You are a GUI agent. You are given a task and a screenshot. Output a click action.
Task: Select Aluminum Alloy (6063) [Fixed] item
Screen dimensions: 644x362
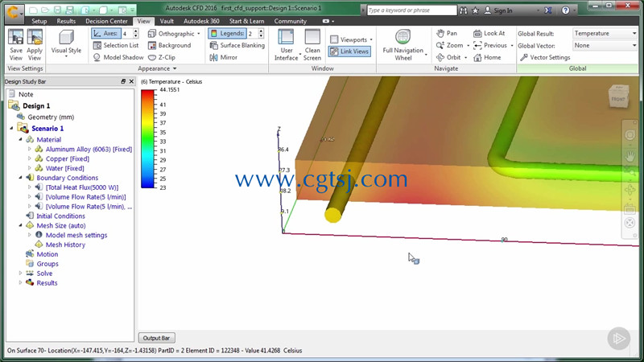(x=89, y=149)
